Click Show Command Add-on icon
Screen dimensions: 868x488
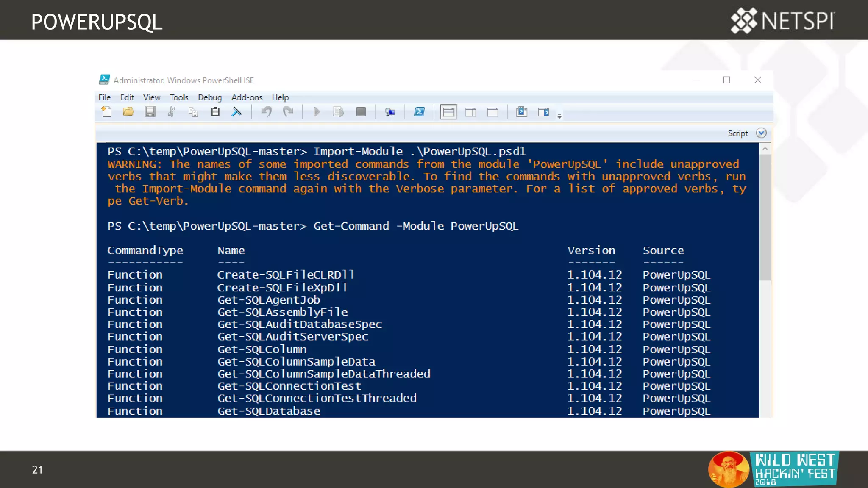click(544, 112)
